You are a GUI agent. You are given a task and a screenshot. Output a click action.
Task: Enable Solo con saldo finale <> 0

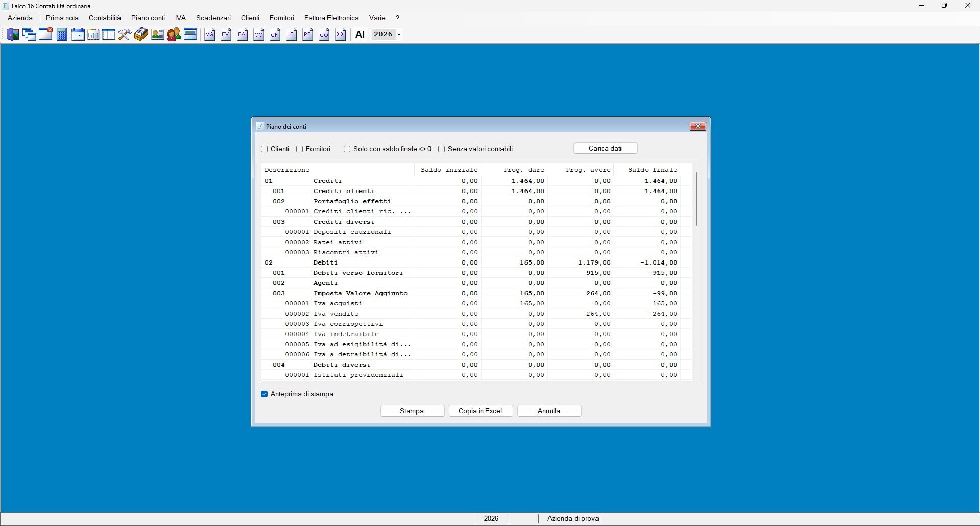pyautogui.click(x=347, y=149)
